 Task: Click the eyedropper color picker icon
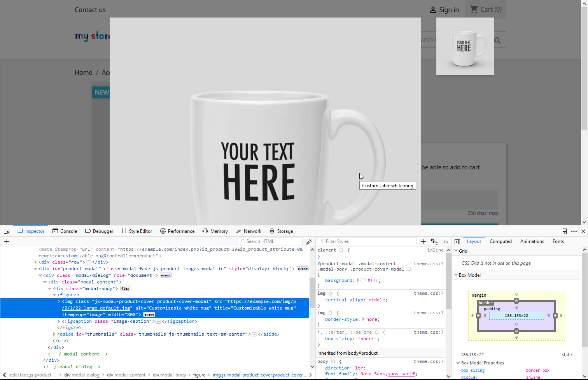click(309, 242)
